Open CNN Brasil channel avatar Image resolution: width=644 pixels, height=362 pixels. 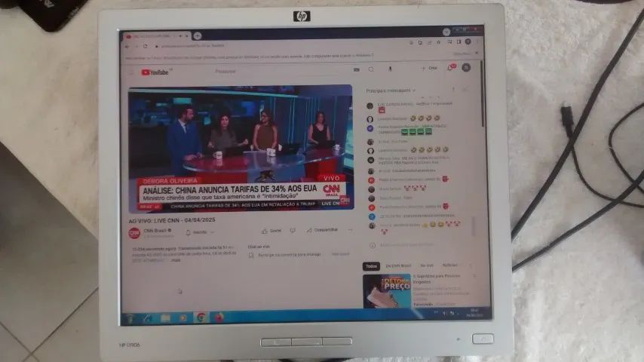(x=134, y=233)
